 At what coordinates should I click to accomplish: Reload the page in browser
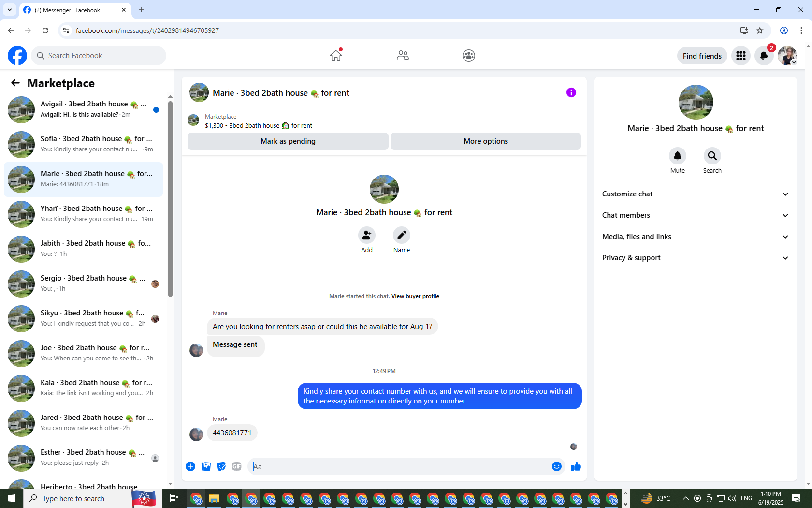coord(45,30)
